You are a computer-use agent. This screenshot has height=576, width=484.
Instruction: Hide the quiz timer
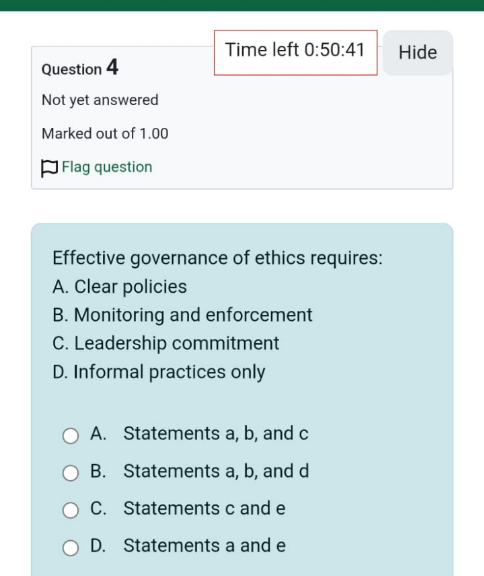(418, 53)
